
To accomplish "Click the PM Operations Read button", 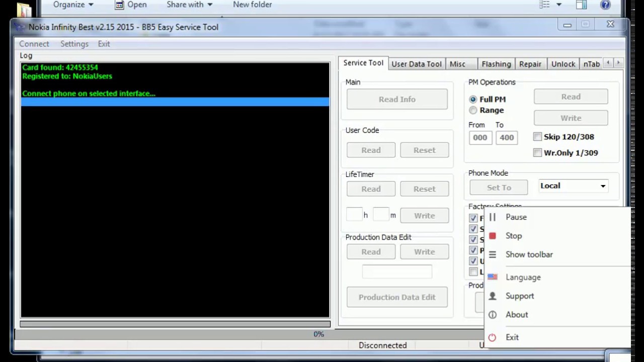I will pos(571,97).
